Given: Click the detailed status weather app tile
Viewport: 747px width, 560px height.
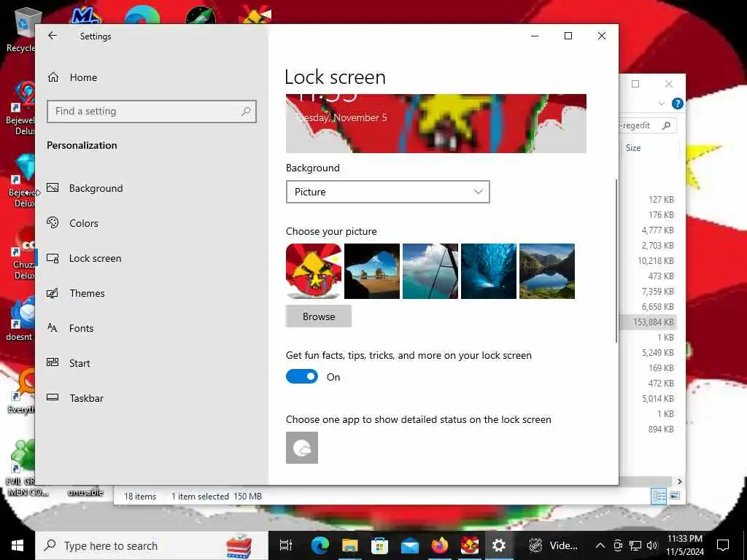Looking at the screenshot, I should (x=301, y=448).
